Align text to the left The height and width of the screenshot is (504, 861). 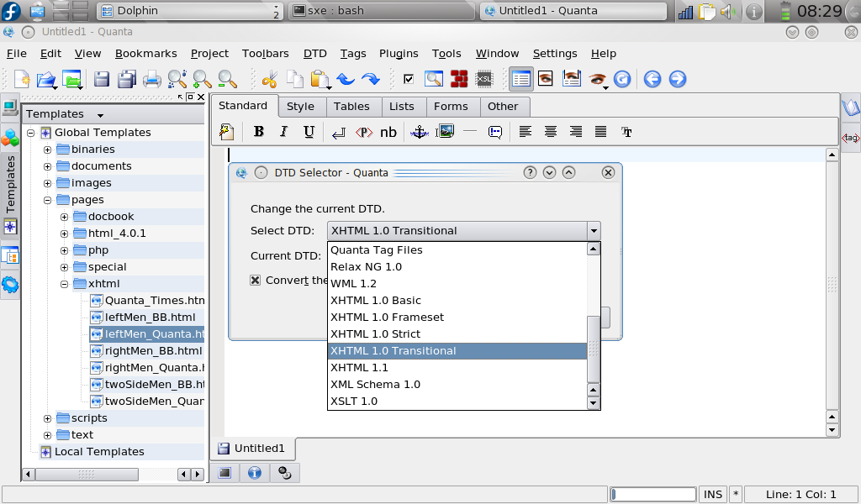(x=525, y=132)
